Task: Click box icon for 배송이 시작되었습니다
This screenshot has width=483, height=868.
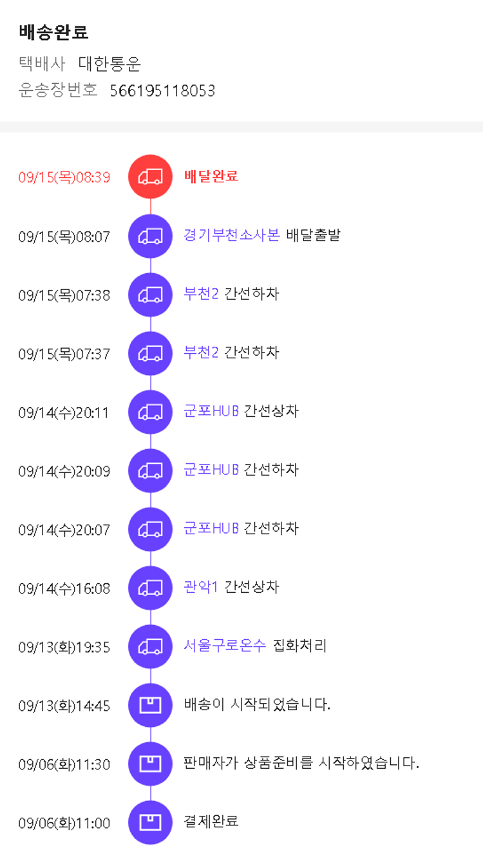Action: coord(150,705)
